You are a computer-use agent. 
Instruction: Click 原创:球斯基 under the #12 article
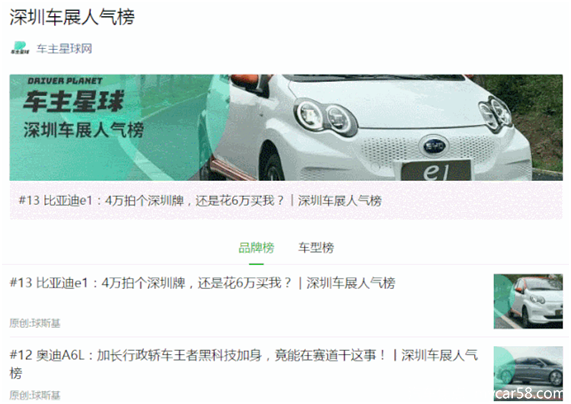35,395
